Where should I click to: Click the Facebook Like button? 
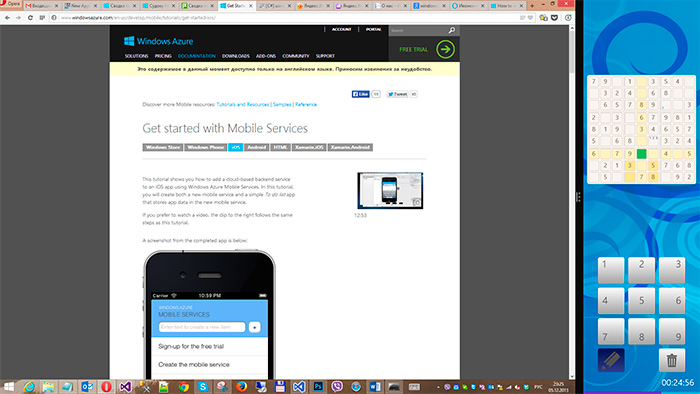pos(360,94)
